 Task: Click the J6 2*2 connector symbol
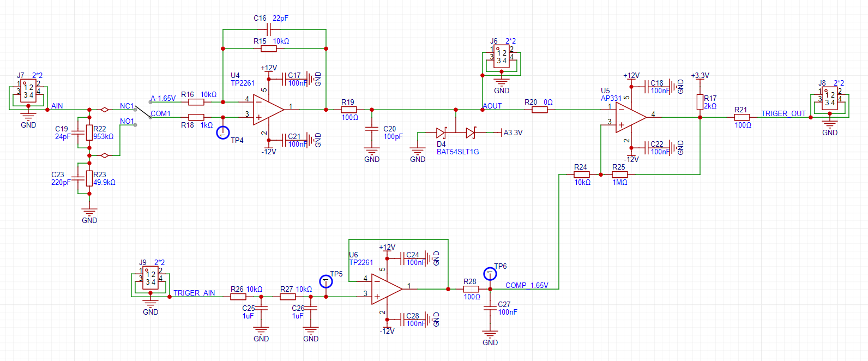click(501, 57)
